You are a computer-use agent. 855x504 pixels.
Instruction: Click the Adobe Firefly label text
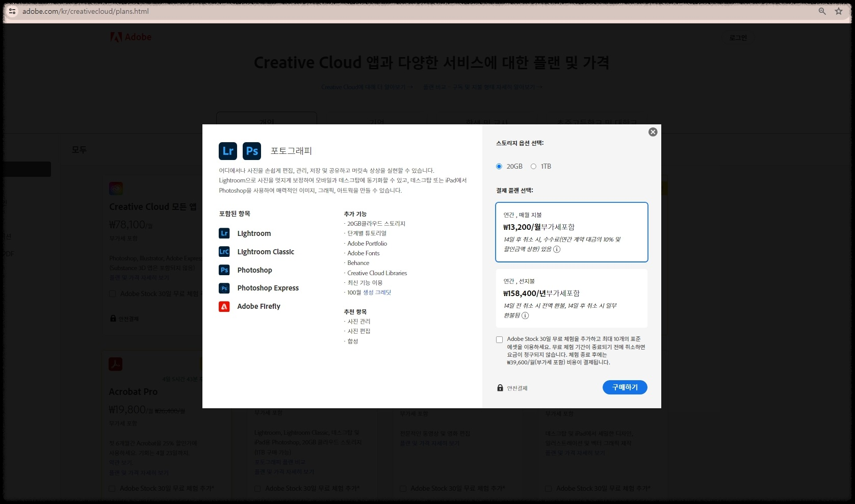point(258,306)
